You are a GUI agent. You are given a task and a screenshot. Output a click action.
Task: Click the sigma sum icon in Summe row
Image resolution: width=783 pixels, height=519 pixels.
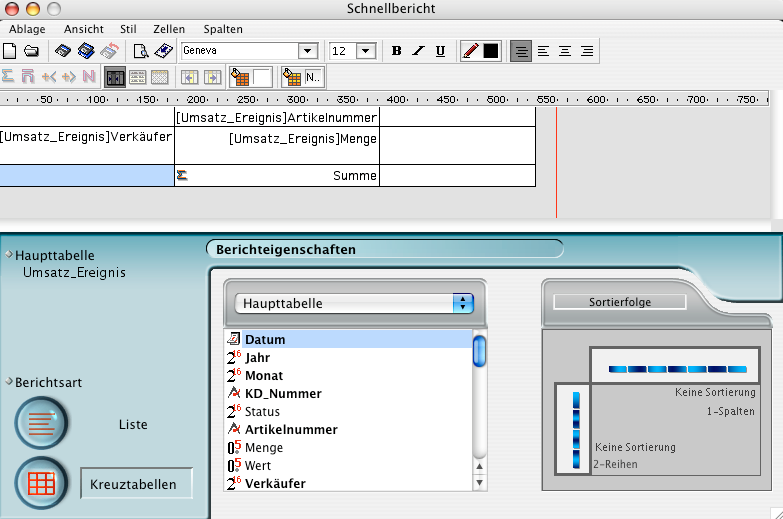click(x=182, y=175)
